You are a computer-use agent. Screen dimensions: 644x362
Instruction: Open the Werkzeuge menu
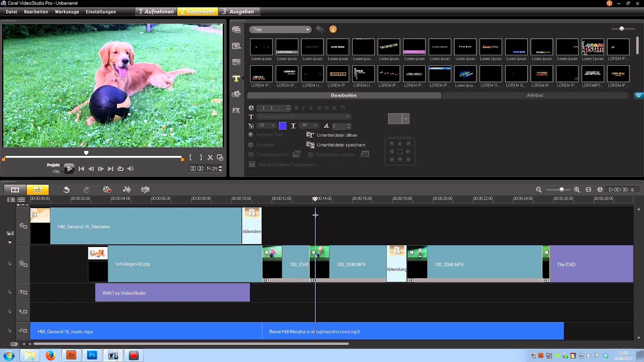tap(67, 12)
